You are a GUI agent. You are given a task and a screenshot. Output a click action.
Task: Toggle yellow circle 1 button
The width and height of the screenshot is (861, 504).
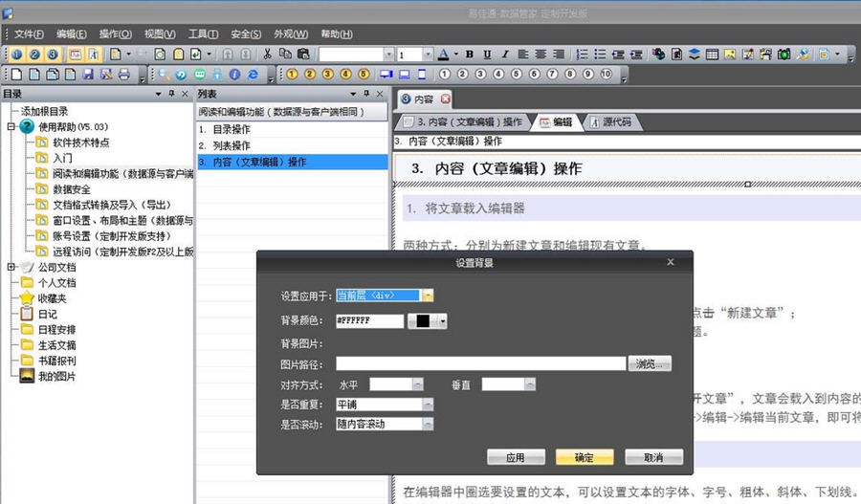[292, 75]
